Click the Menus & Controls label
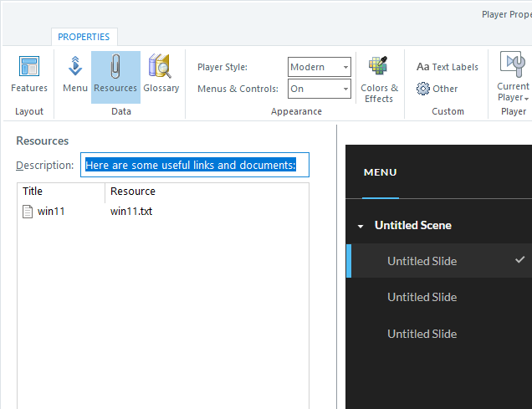Image resolution: width=532 pixels, height=409 pixels. pyautogui.click(x=238, y=89)
